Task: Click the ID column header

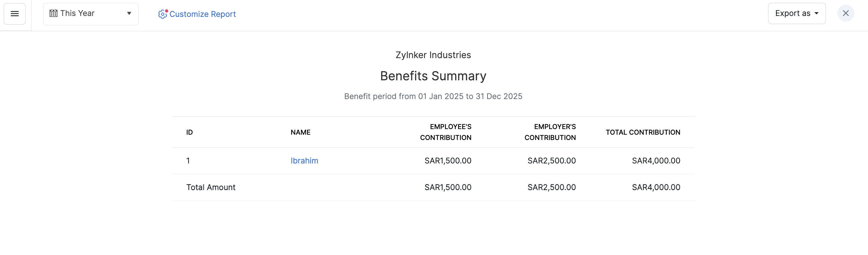Action: 189,132
